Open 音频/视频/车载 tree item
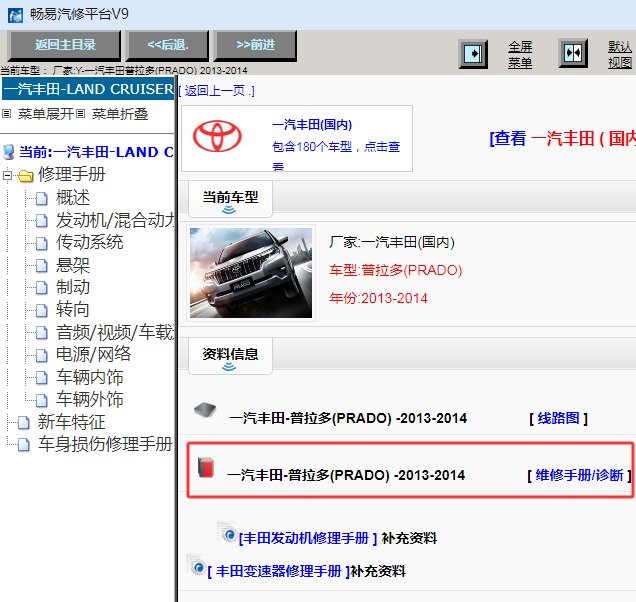Image resolution: width=636 pixels, height=602 pixels. (x=115, y=332)
